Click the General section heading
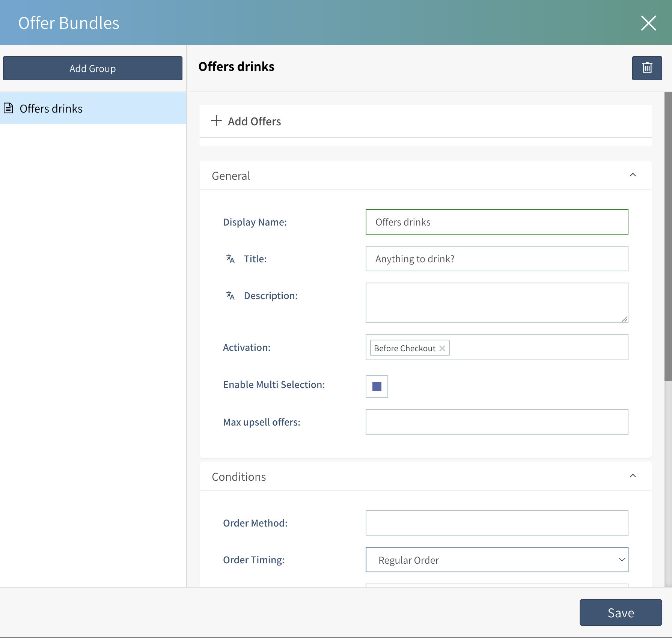Image resolution: width=672 pixels, height=638 pixels. [x=231, y=176]
